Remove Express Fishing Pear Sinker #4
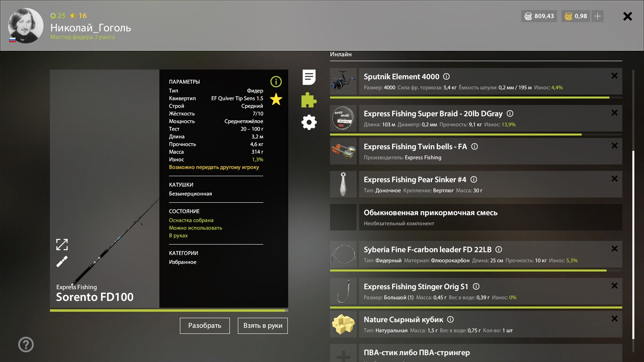The width and height of the screenshot is (644, 362). [615, 179]
